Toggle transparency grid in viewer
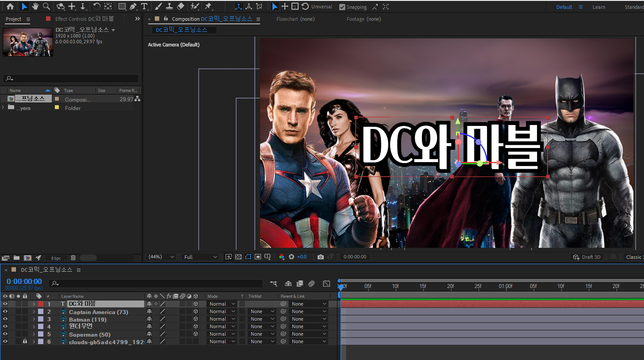 [238, 257]
